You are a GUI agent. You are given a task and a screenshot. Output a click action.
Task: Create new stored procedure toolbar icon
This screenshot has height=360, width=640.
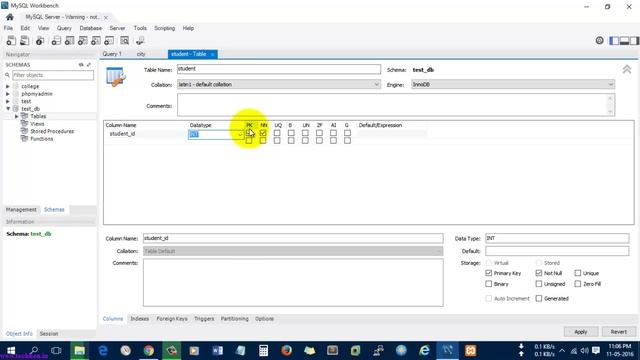(96, 40)
